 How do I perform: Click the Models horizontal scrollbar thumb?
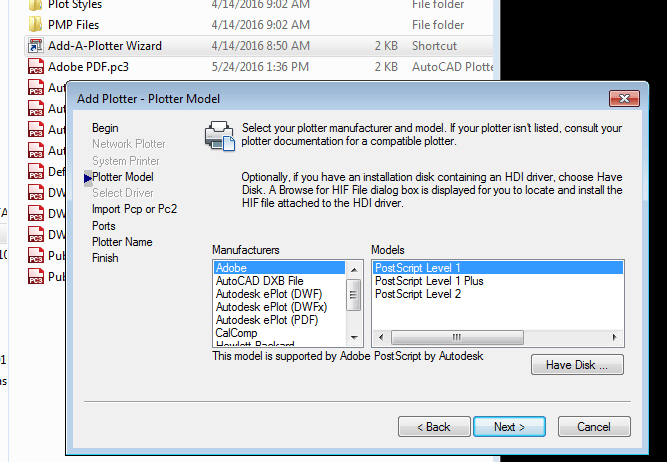tap(457, 337)
